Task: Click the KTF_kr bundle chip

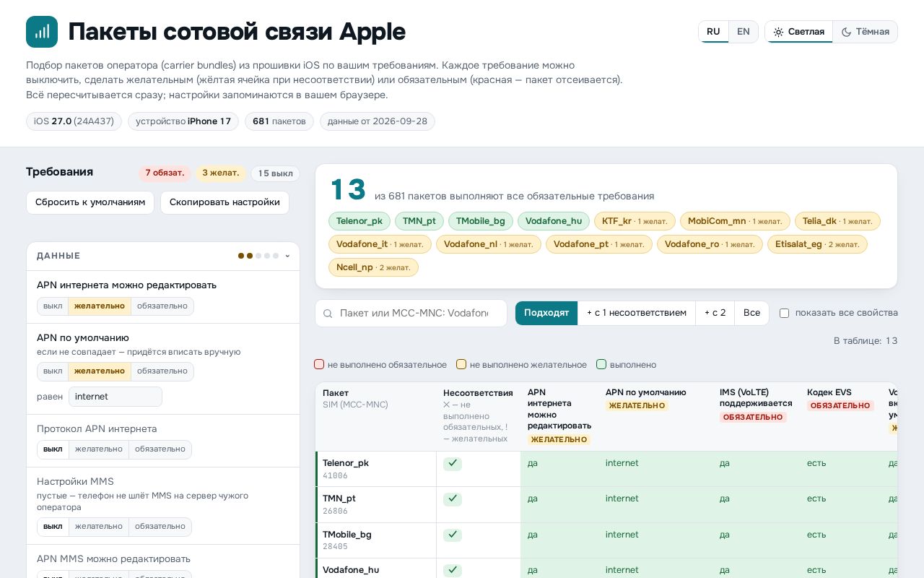Action: click(x=635, y=221)
